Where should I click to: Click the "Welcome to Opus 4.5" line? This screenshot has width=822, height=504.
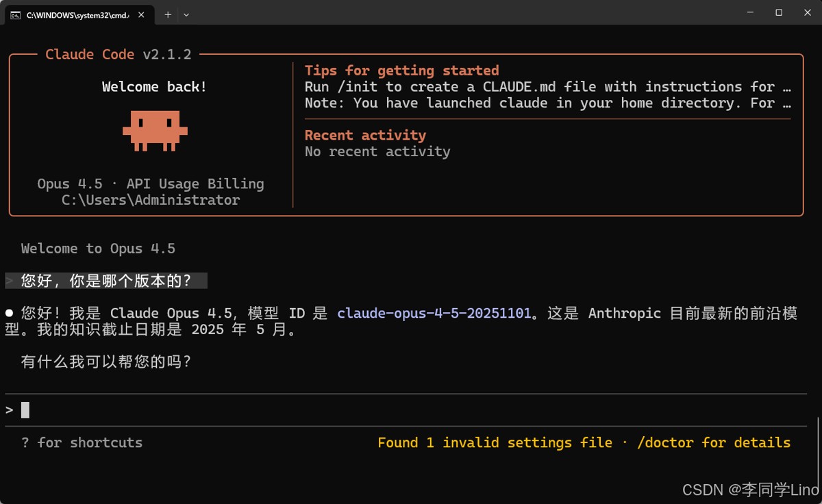(98, 249)
